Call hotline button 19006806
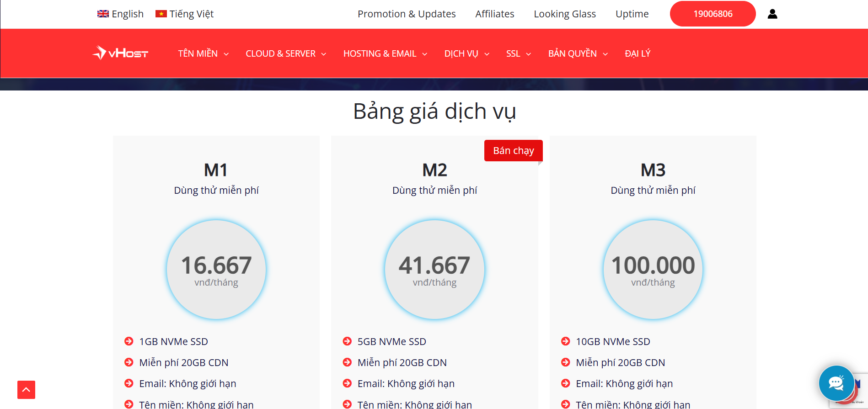This screenshot has height=409, width=868. pos(713,14)
